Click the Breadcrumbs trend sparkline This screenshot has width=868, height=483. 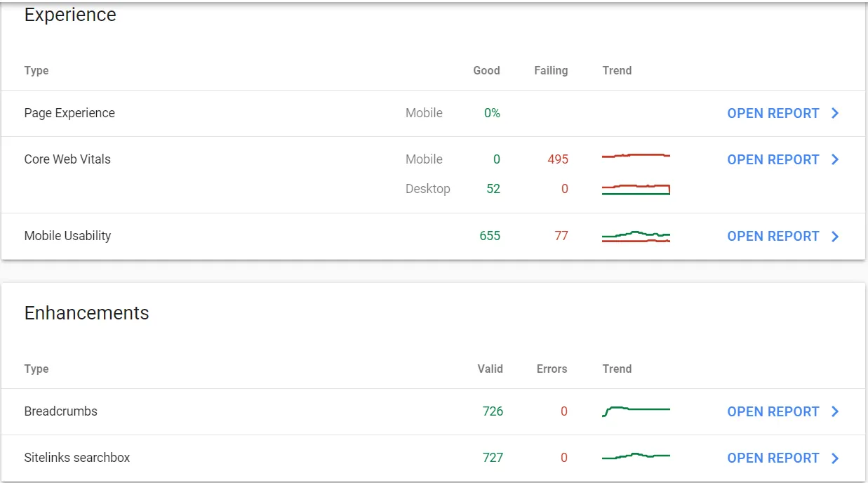point(636,411)
